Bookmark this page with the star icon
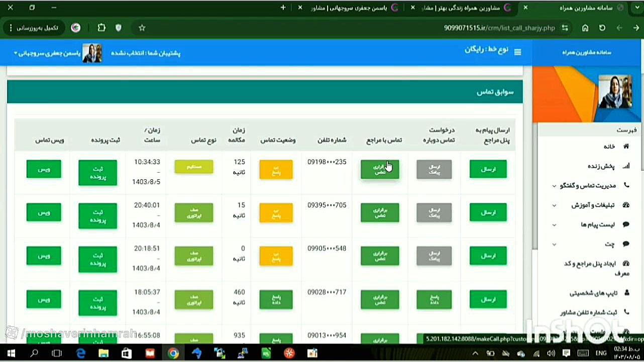644x362 pixels. (x=142, y=28)
